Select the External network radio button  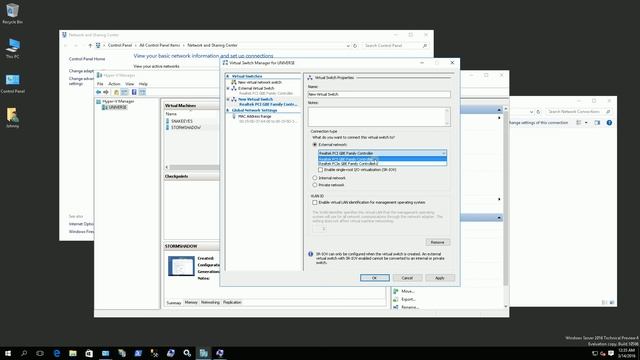[315, 144]
